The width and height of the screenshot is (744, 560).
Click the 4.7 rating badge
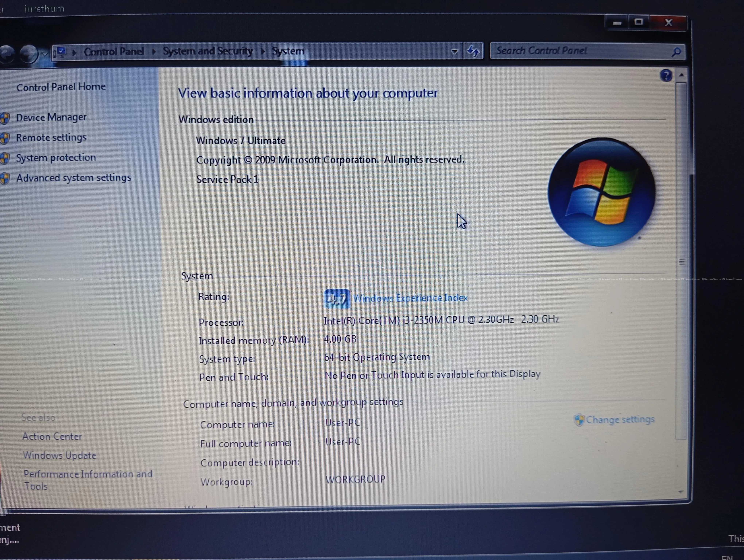pos(337,298)
